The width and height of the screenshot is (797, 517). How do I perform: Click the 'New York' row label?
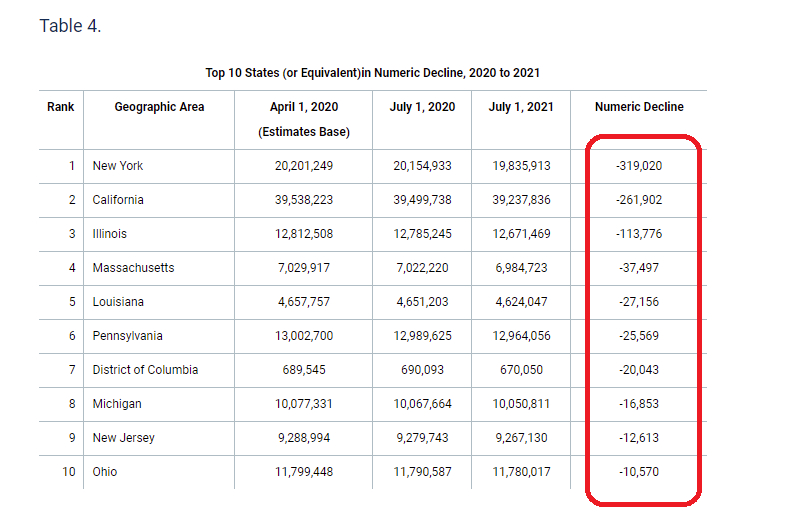pos(118,166)
